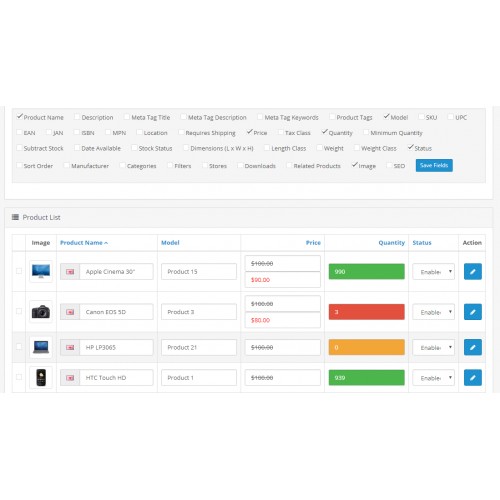
Task: Sort the product list by Quantity
Action: coord(392,243)
